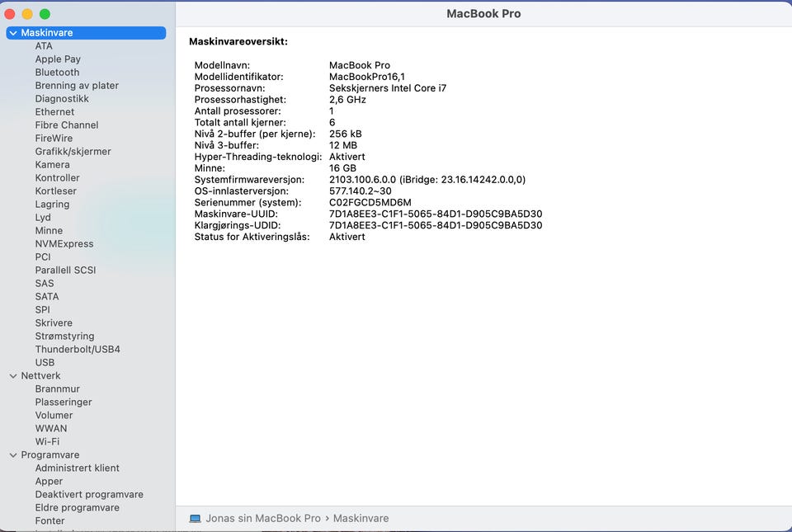Open PCI in the sidebar
Image resolution: width=792 pixels, height=532 pixels.
coord(43,257)
